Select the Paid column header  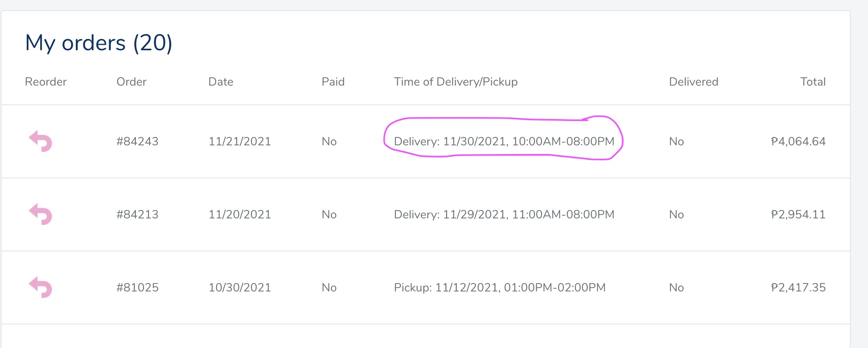coord(333,82)
